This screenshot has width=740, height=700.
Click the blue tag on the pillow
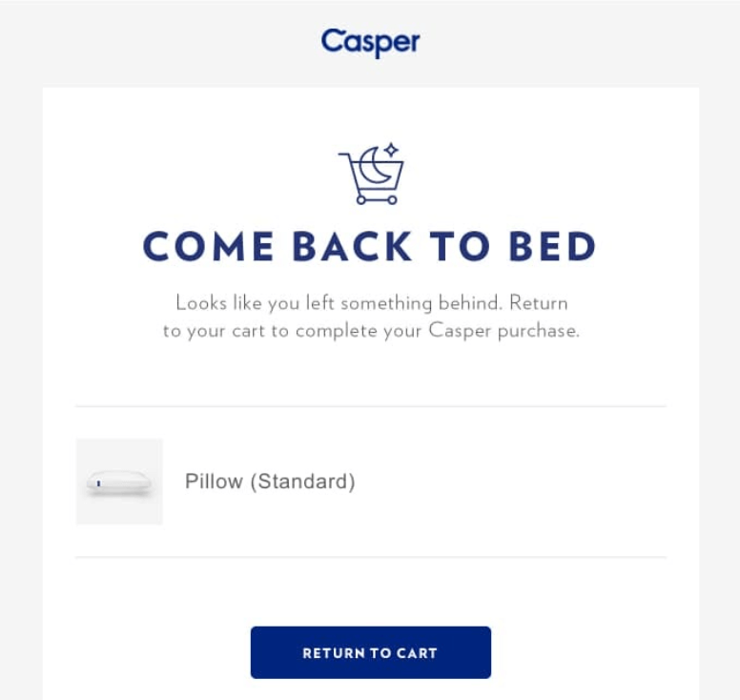coord(98,484)
